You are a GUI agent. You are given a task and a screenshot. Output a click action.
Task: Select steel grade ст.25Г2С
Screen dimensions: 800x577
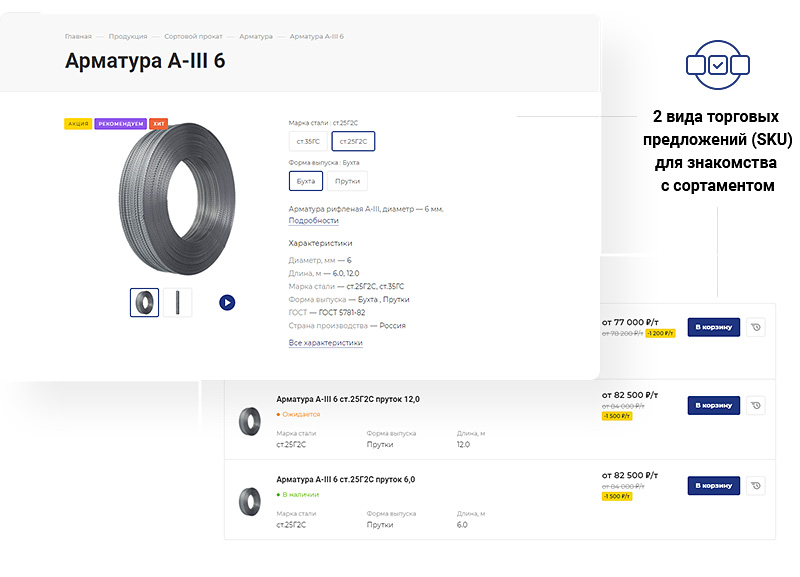pyautogui.click(x=355, y=141)
